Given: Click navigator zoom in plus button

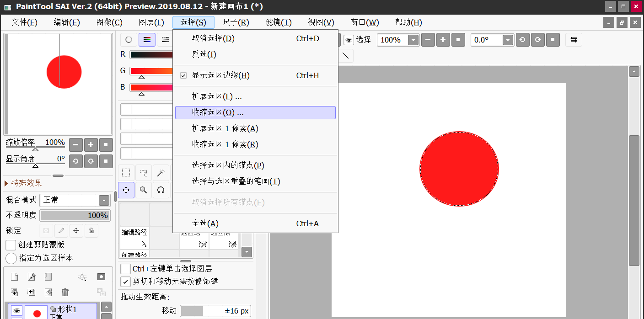Looking at the screenshot, I should 91,145.
